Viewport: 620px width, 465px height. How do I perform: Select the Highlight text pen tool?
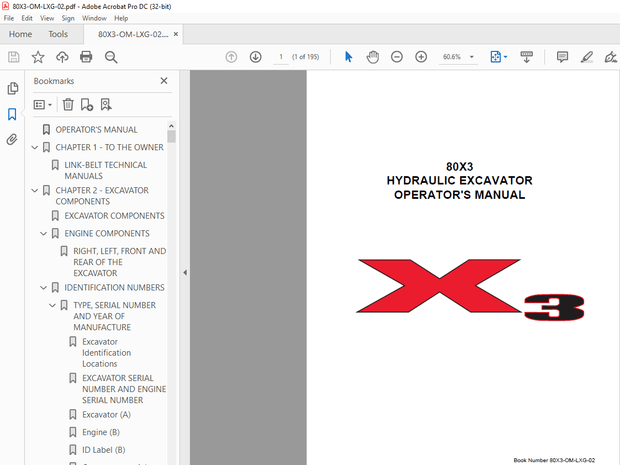[587, 57]
